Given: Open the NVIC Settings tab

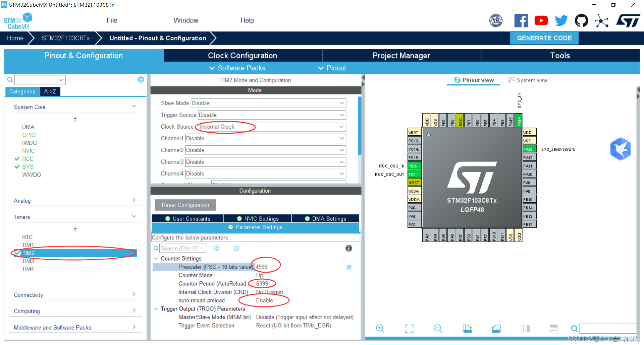Looking at the screenshot, I should (x=258, y=219).
